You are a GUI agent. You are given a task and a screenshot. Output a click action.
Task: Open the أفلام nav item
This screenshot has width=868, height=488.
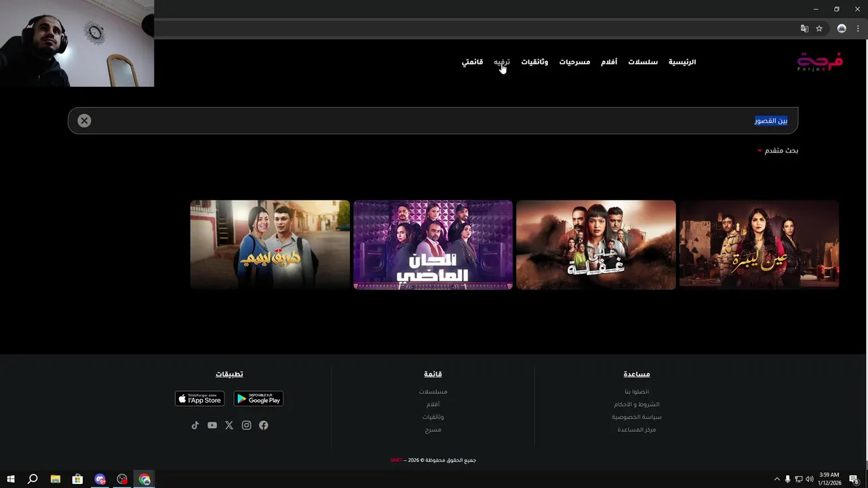pyautogui.click(x=609, y=62)
